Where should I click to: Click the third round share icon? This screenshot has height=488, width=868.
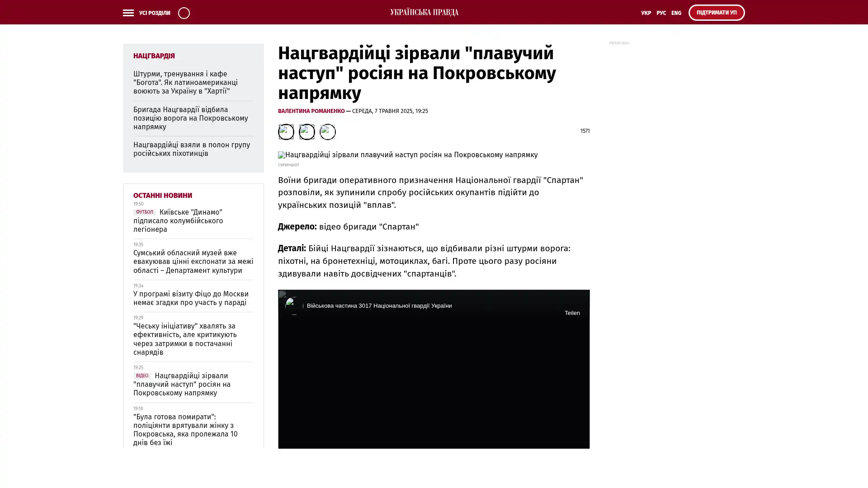click(x=327, y=131)
